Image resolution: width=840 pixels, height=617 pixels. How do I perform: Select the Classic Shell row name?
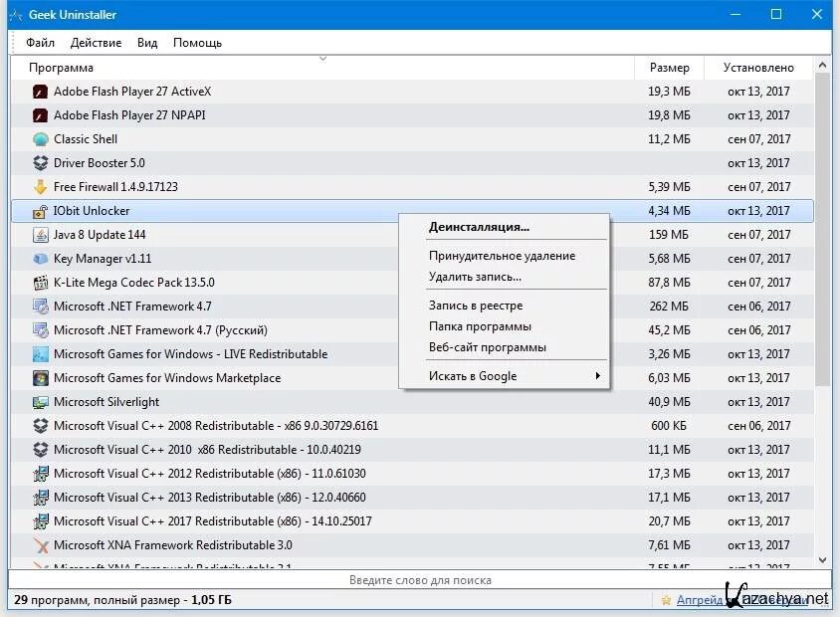click(86, 139)
